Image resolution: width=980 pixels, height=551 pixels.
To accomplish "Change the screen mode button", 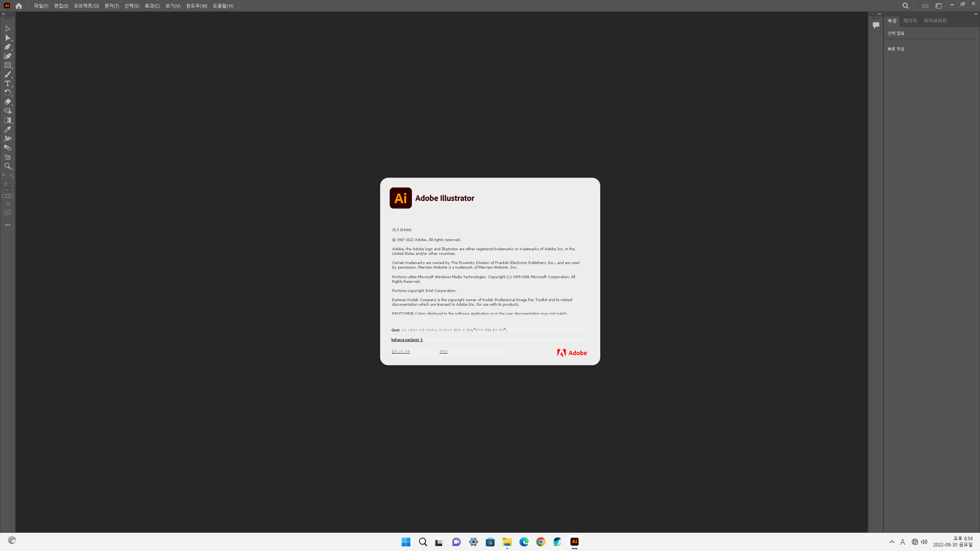I will [7, 213].
